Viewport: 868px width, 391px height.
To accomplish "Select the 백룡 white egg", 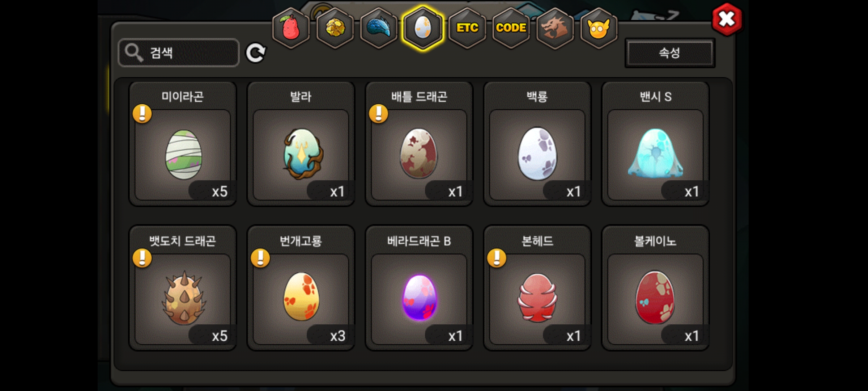I will coord(537,144).
